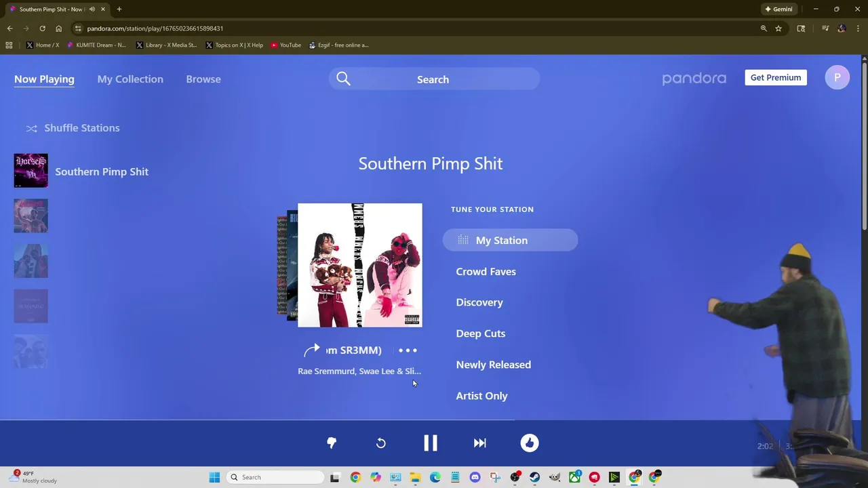Open the Ezgif bookmark
Viewport: 868px width, 488px height.
click(338, 45)
